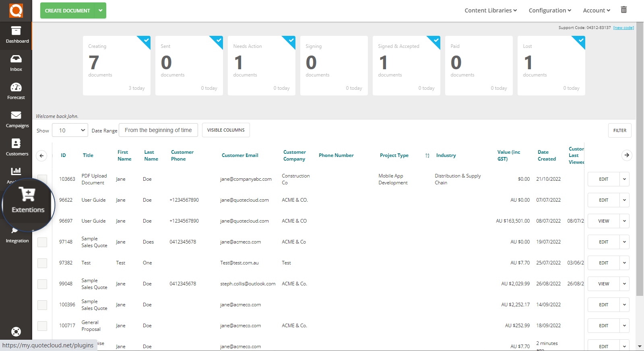Select checkbox for document 100396
644x351 pixels.
[x=42, y=305]
